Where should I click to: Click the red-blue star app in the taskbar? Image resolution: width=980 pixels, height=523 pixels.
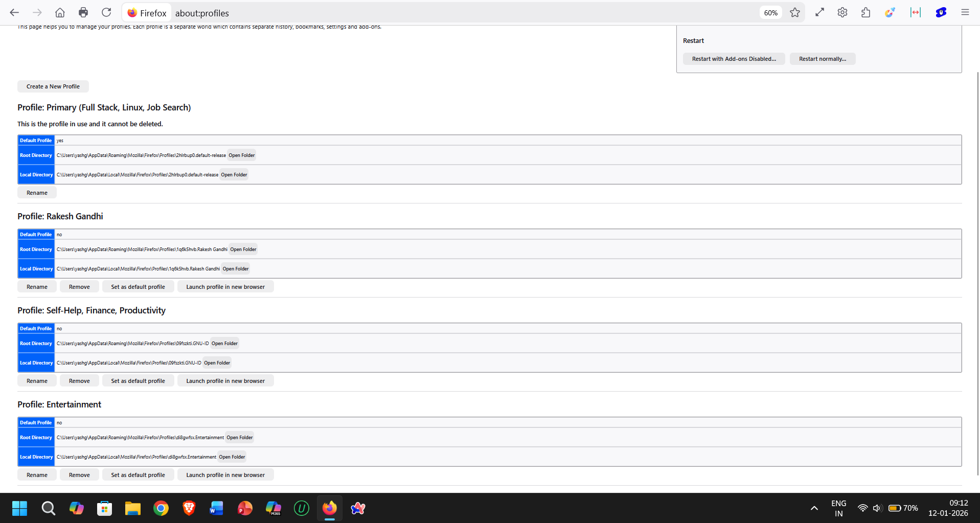coord(358,508)
